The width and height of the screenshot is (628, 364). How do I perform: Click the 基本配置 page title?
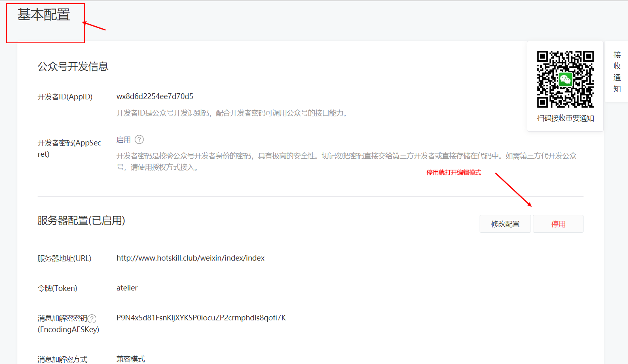point(44,15)
